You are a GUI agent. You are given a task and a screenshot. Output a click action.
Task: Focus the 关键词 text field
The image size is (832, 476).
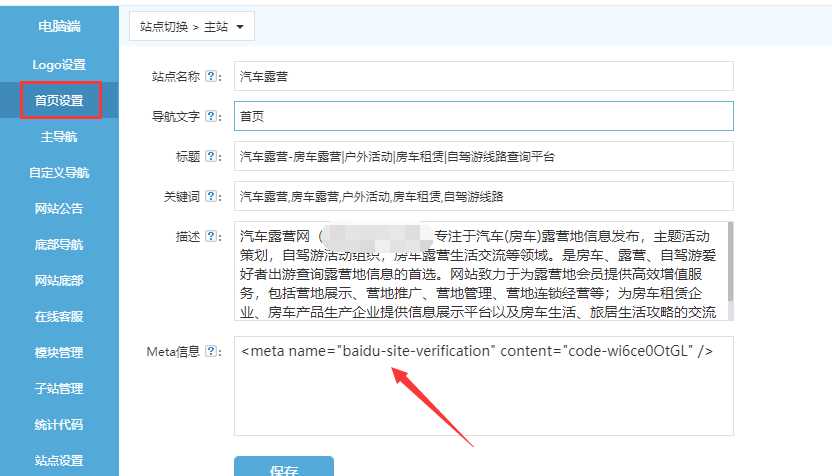point(484,196)
